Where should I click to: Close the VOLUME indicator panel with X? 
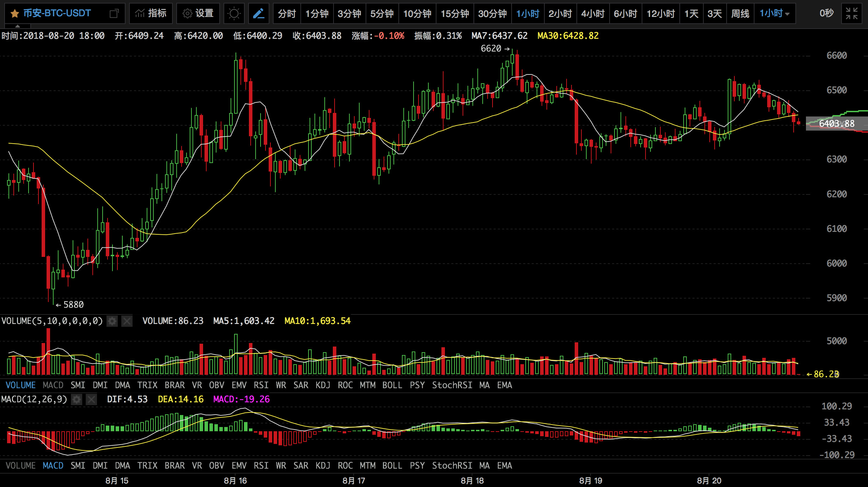pyautogui.click(x=127, y=321)
